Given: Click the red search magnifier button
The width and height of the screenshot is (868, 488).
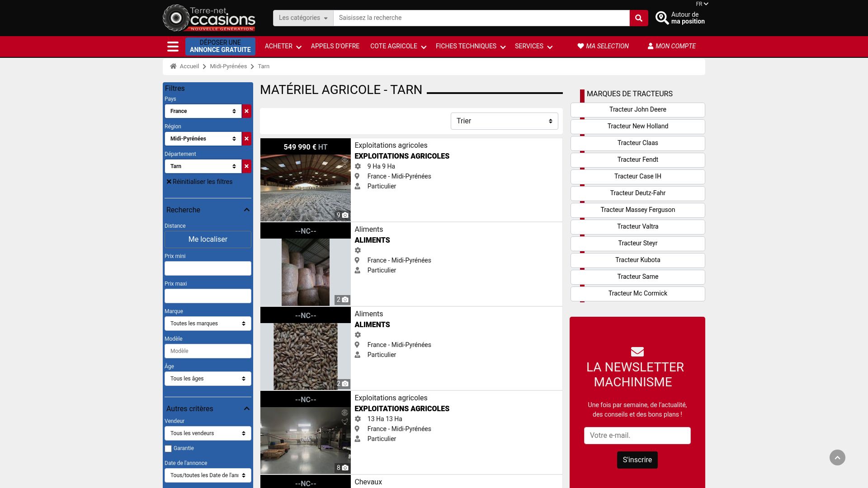Looking at the screenshot, I should tap(638, 18).
